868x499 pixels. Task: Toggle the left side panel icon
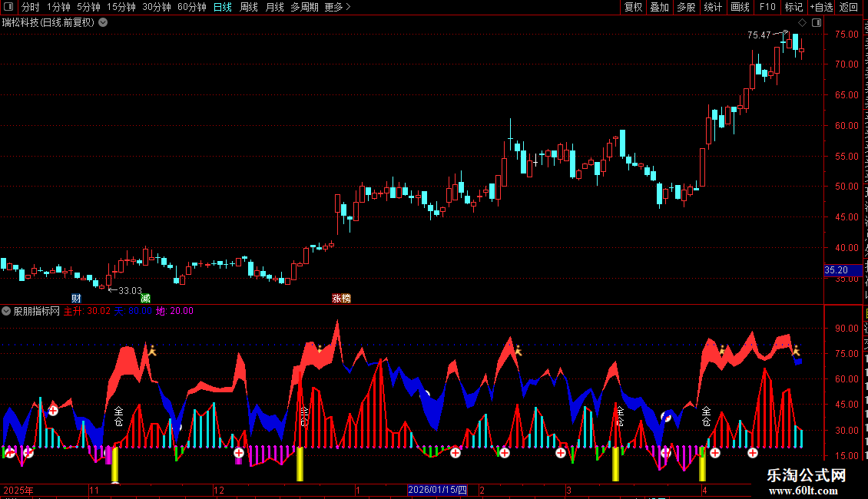[x=8, y=7]
